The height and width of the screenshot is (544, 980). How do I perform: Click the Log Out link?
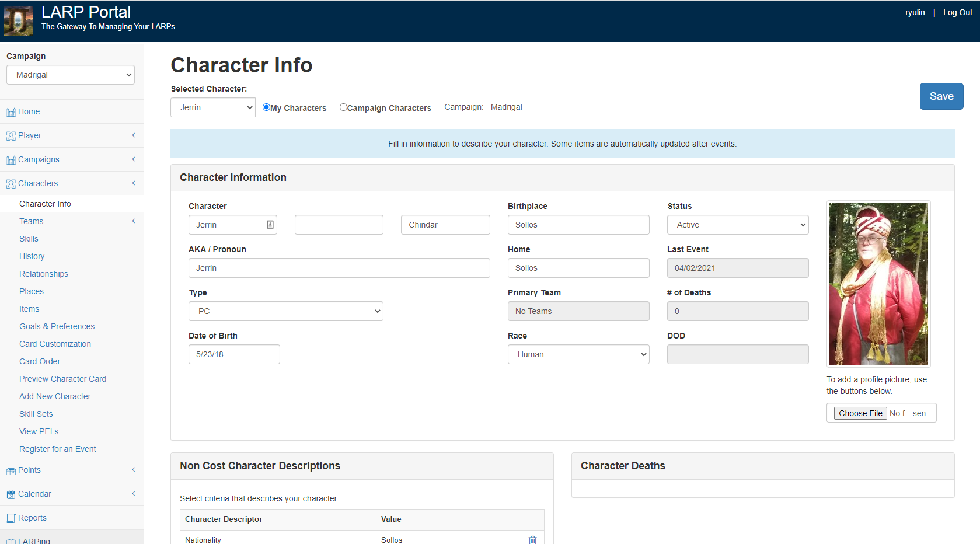(x=957, y=12)
